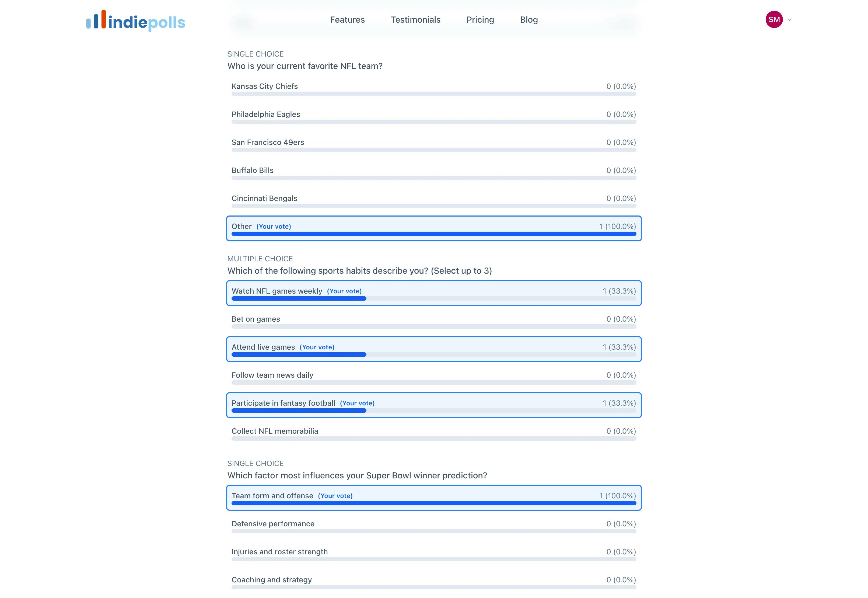Click Watch NFL games weekly 1 (33.3%) count
The height and width of the screenshot is (598, 868).
619,291
